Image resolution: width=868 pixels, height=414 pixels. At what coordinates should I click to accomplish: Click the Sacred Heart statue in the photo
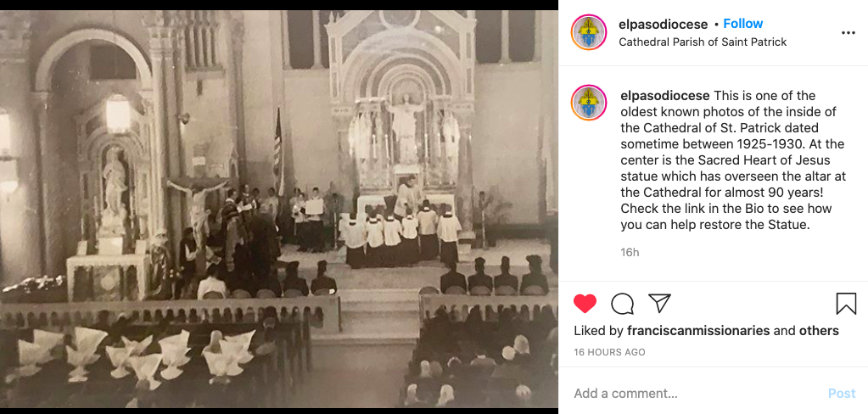coord(406,131)
